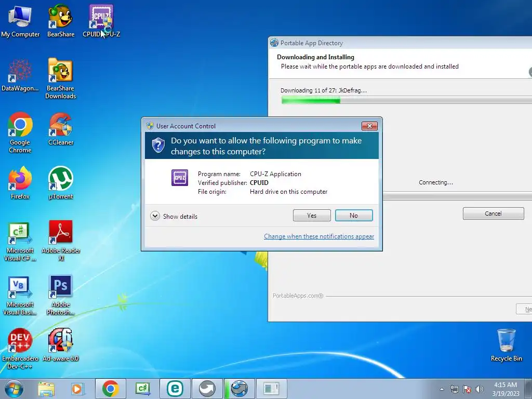Click Yes to allow CPU-Z

[x=312, y=216]
